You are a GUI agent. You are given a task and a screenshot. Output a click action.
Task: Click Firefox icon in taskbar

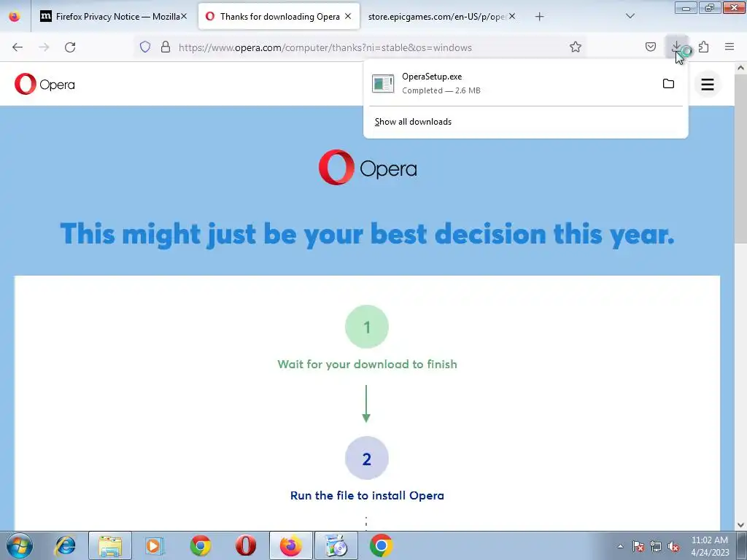290,545
